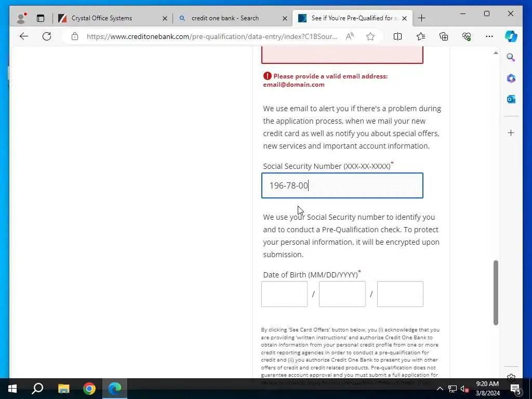Click the scroll up arrow
The height and width of the screenshot is (399, 532).
point(496,53)
